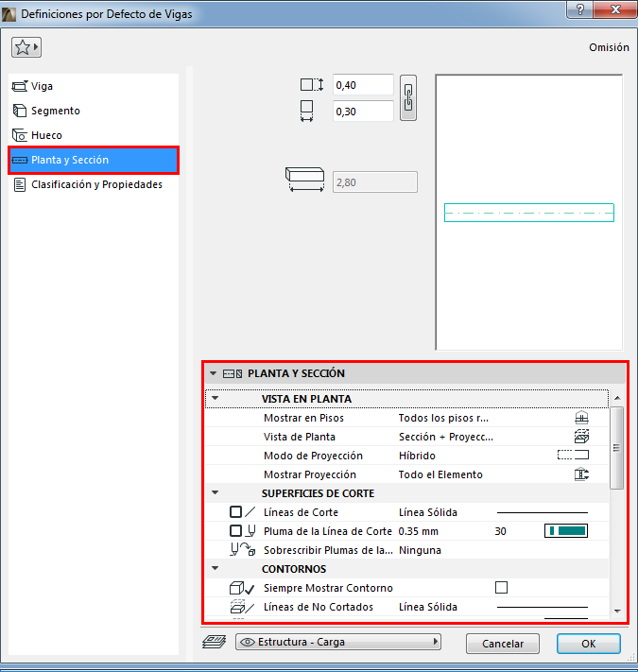Select the Clasificación y Propiedades page
638x672 pixels.
[x=94, y=184]
